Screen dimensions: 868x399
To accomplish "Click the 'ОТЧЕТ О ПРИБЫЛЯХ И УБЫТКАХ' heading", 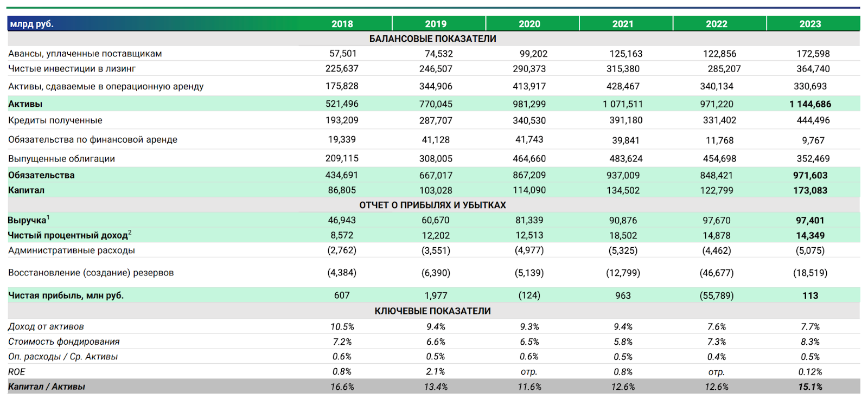I will click(432, 205).
